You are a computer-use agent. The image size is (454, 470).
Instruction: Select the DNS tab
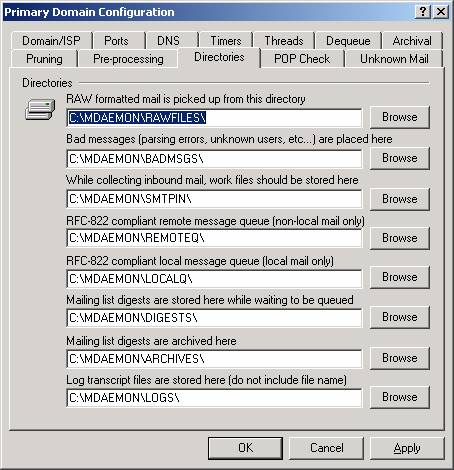pyautogui.click(x=168, y=41)
